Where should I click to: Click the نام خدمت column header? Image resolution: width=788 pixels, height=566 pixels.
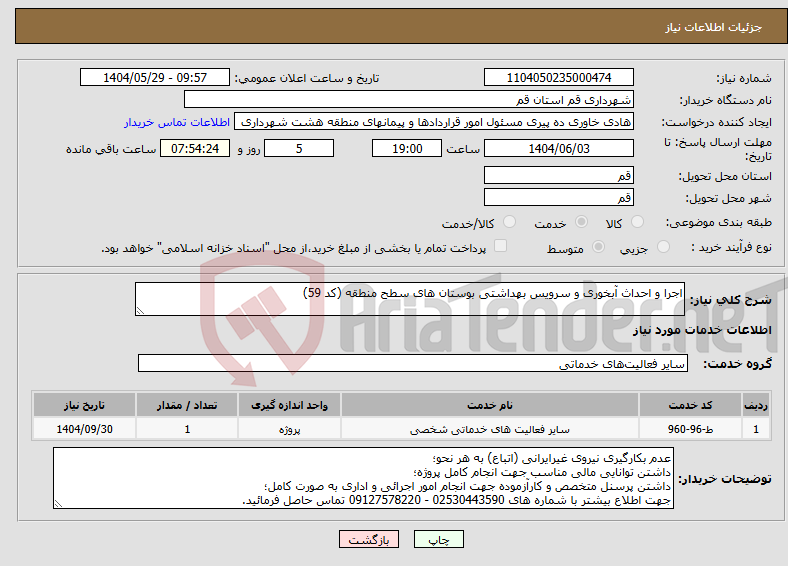point(489,405)
